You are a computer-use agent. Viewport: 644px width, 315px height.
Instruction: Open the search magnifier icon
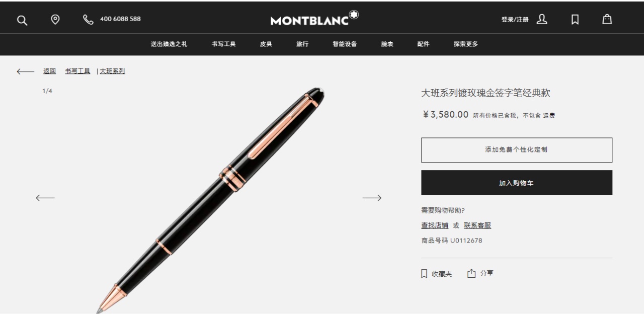(22, 20)
